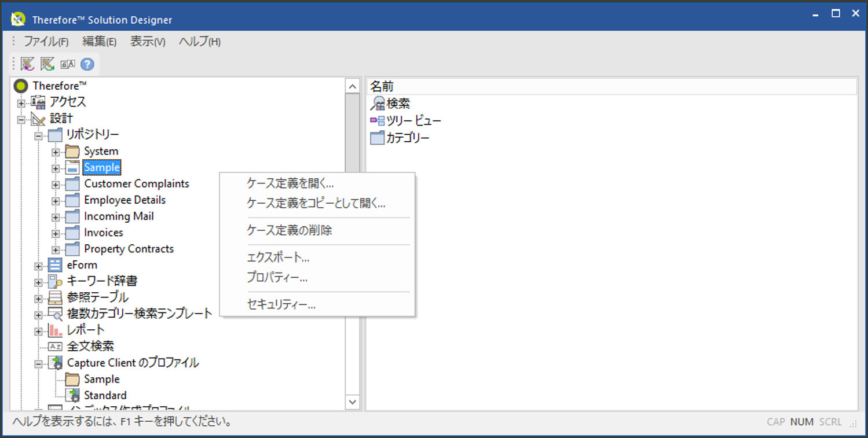
Task: Open the ヘルプ(H) menu
Action: click(x=199, y=42)
